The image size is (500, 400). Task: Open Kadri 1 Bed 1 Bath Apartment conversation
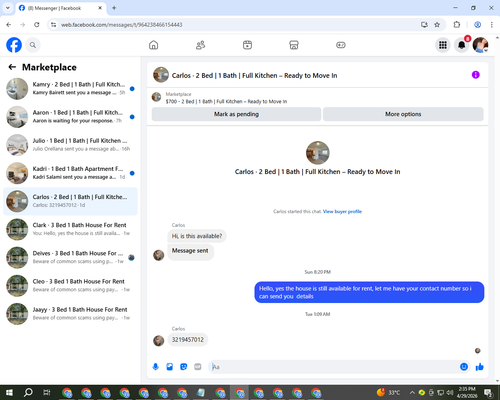70,173
